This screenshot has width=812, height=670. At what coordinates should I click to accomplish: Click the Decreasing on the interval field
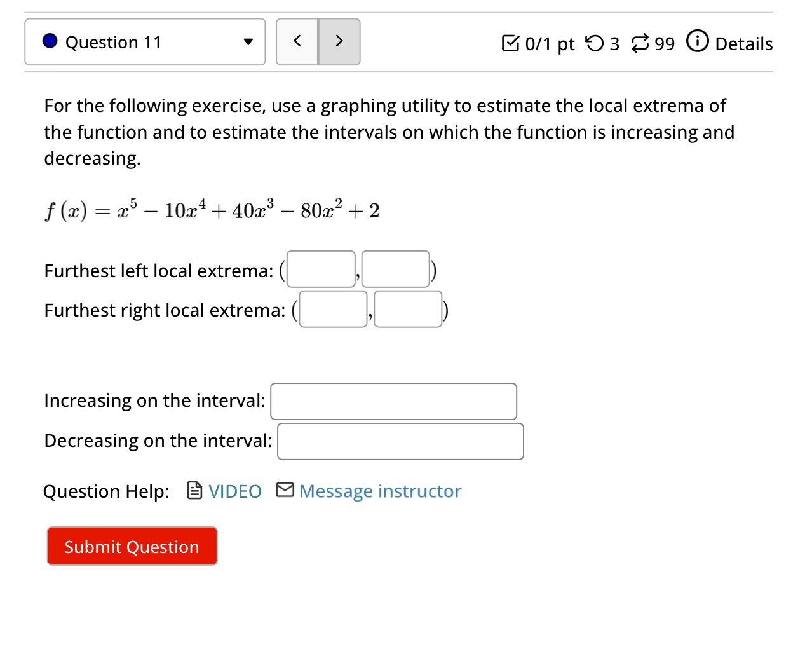400,441
